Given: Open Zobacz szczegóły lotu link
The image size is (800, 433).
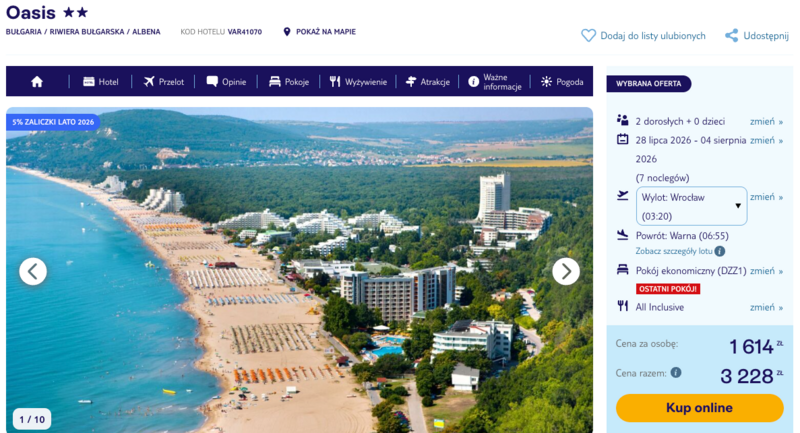Looking at the screenshot, I should pos(674,251).
